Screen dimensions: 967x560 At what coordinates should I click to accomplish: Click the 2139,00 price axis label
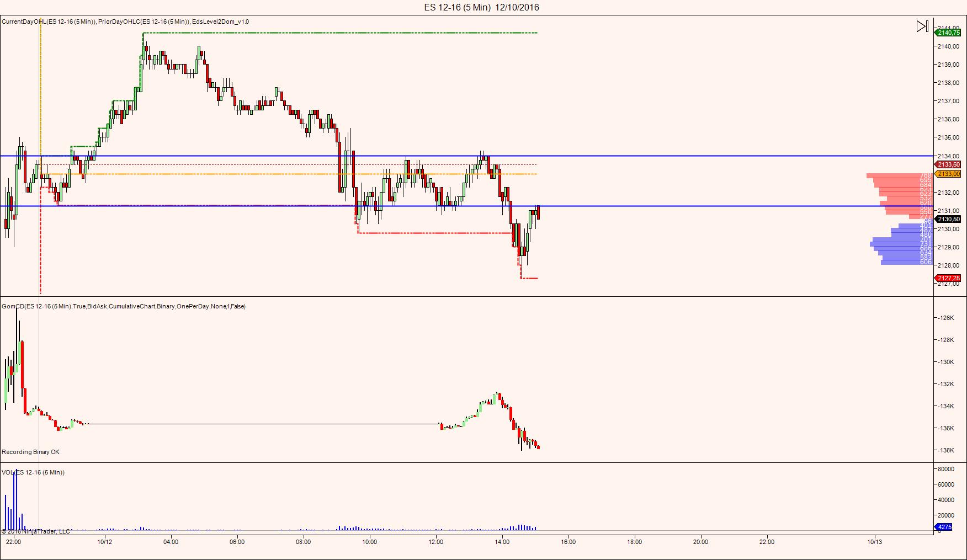pyautogui.click(x=948, y=65)
